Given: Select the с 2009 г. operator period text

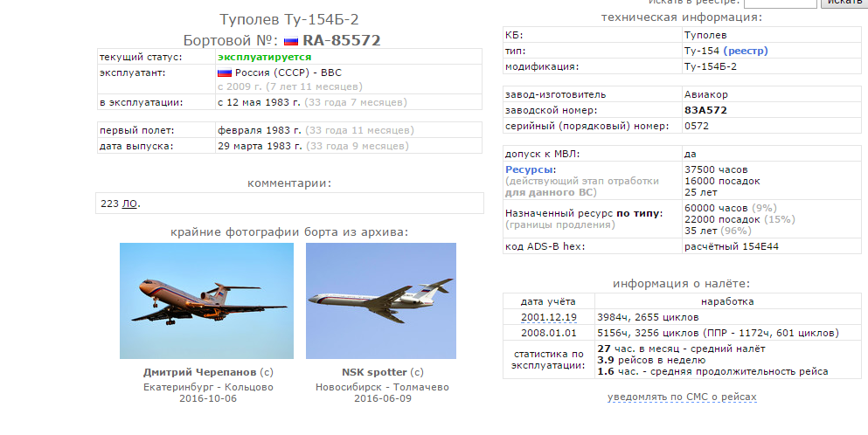Looking at the screenshot, I should (290, 86).
